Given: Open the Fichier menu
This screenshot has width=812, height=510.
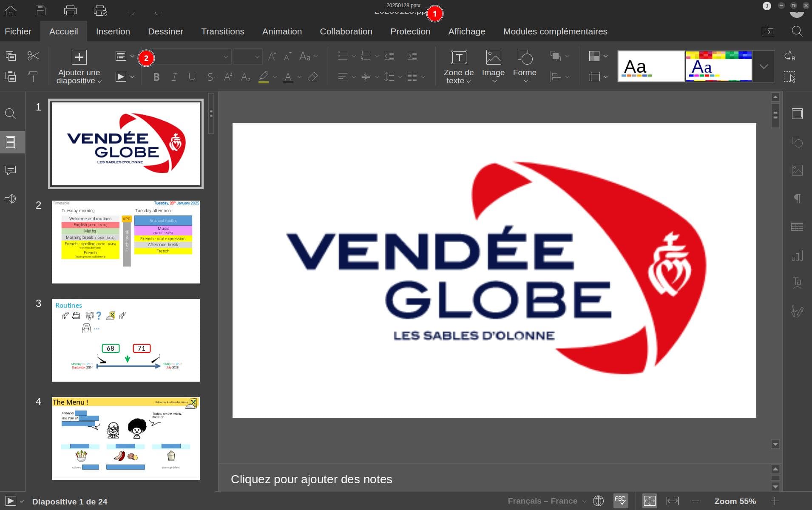Looking at the screenshot, I should point(18,31).
